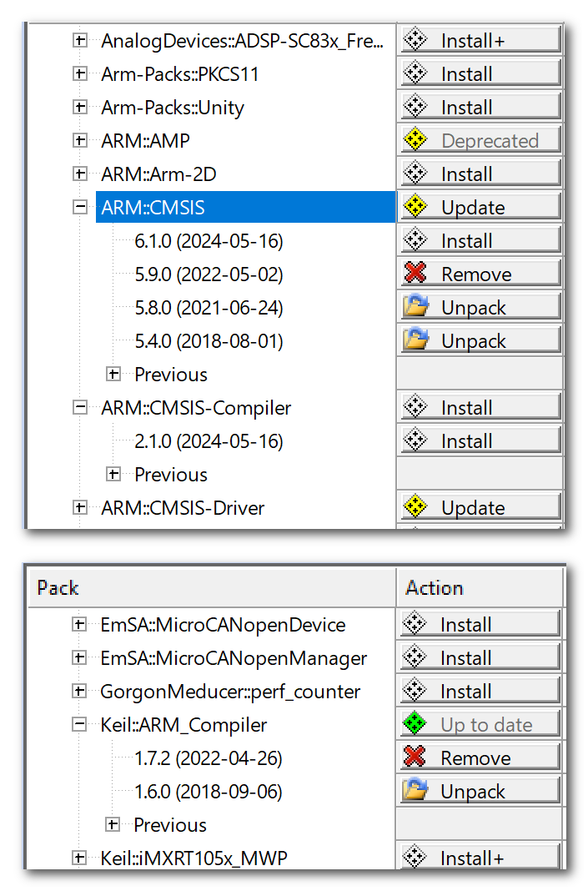Click Install+ for Keil::iMXRT105x_MWP
The width and height of the screenshot is (588, 891).
point(480,857)
